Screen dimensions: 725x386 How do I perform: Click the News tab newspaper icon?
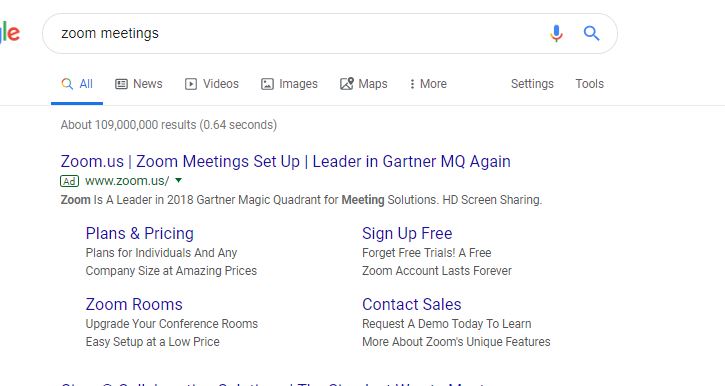click(121, 84)
